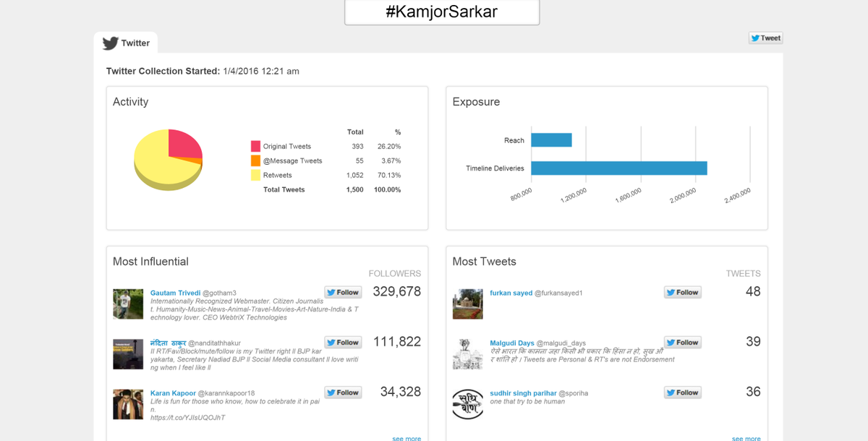Click the 48 tweets count

tap(753, 291)
